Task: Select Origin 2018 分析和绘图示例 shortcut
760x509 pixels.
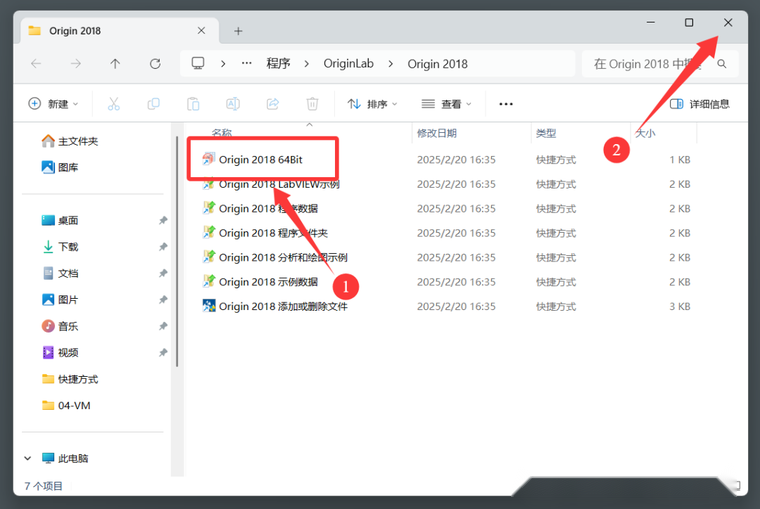Action: (x=283, y=257)
